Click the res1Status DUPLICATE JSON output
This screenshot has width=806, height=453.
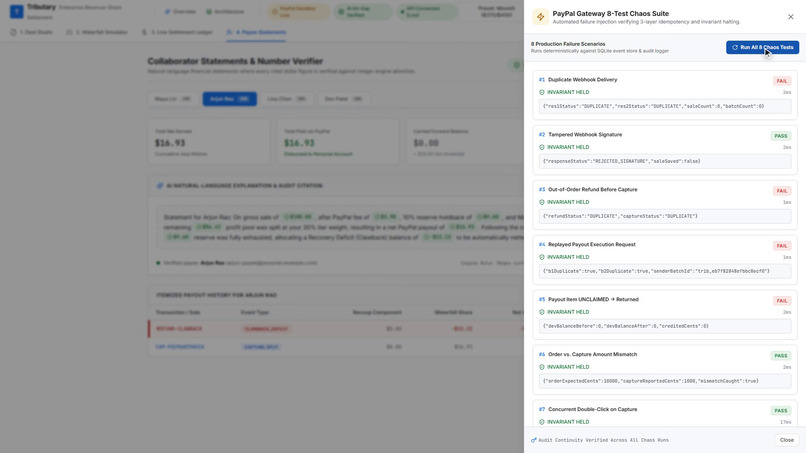click(665, 106)
